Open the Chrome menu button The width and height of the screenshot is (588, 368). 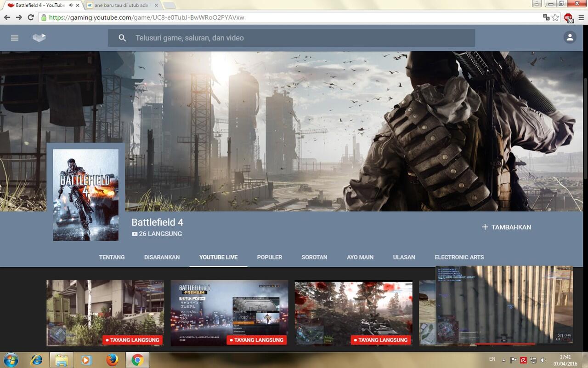coord(581,17)
